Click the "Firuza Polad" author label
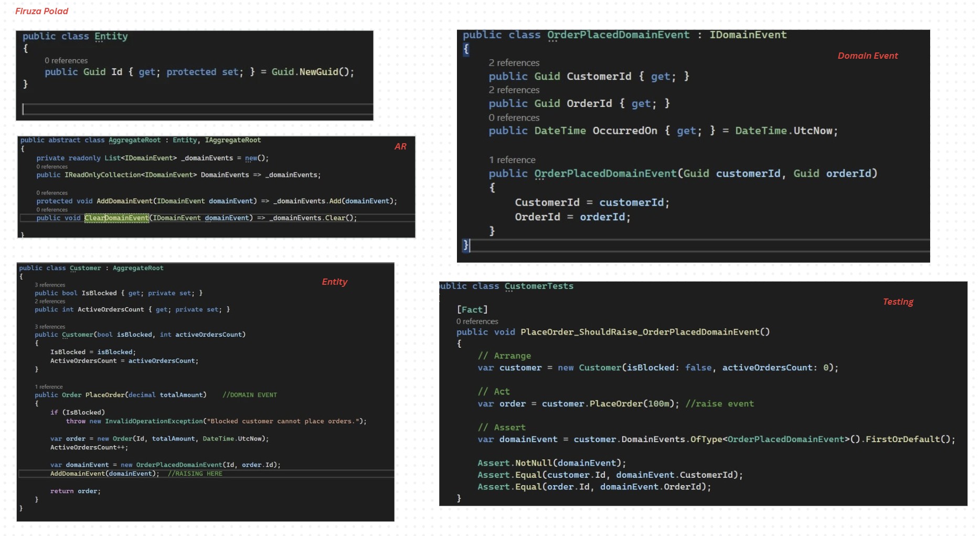 tap(41, 11)
